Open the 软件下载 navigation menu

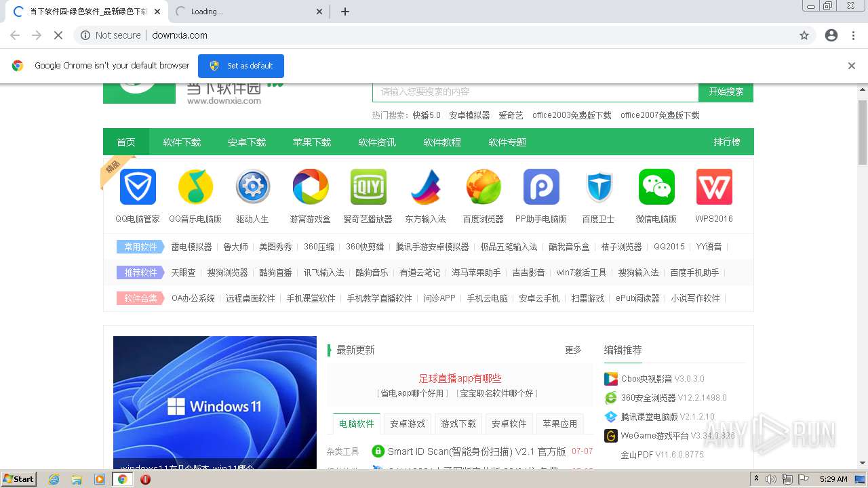tap(182, 142)
